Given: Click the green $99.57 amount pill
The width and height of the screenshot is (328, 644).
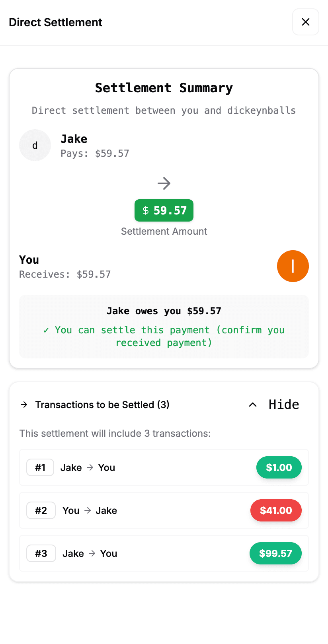Looking at the screenshot, I should (x=275, y=553).
